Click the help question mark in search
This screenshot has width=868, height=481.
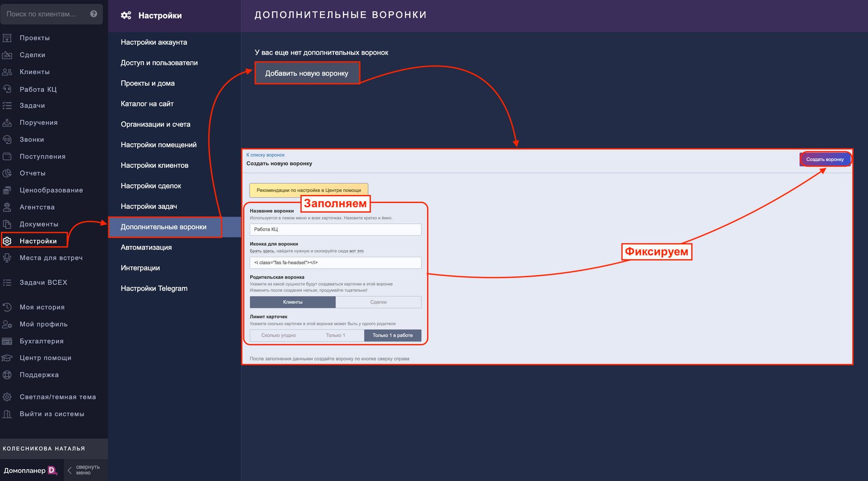coord(94,14)
